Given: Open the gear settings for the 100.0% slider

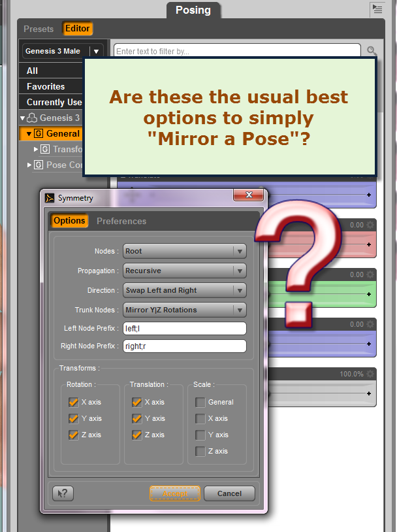Looking at the screenshot, I should [x=370, y=374].
